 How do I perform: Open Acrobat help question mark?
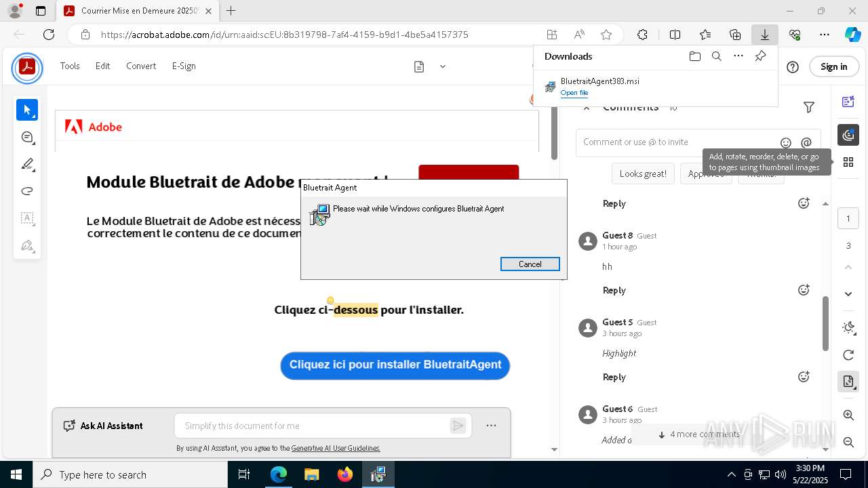click(x=793, y=66)
